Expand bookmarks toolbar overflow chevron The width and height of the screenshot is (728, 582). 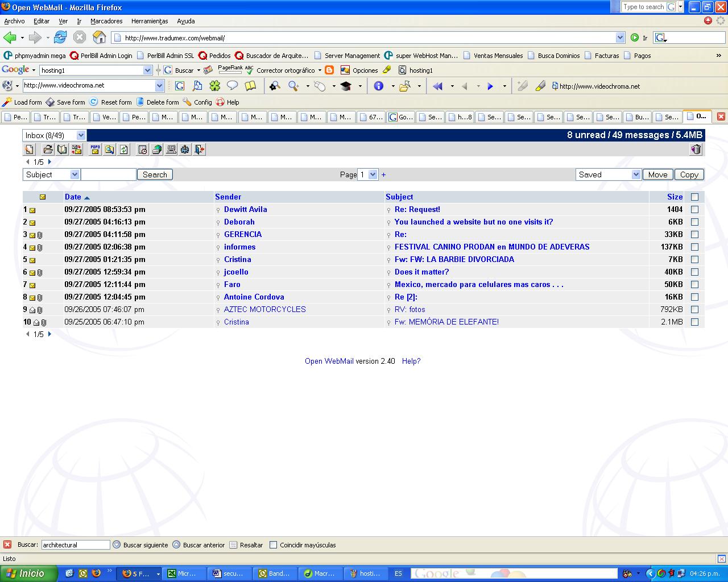(718, 55)
